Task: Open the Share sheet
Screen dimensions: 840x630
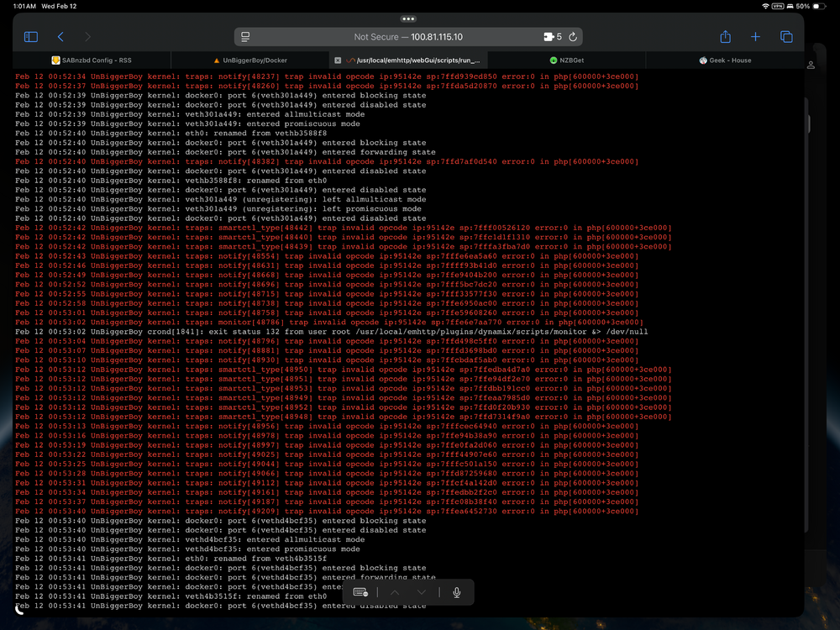Action: click(x=726, y=36)
